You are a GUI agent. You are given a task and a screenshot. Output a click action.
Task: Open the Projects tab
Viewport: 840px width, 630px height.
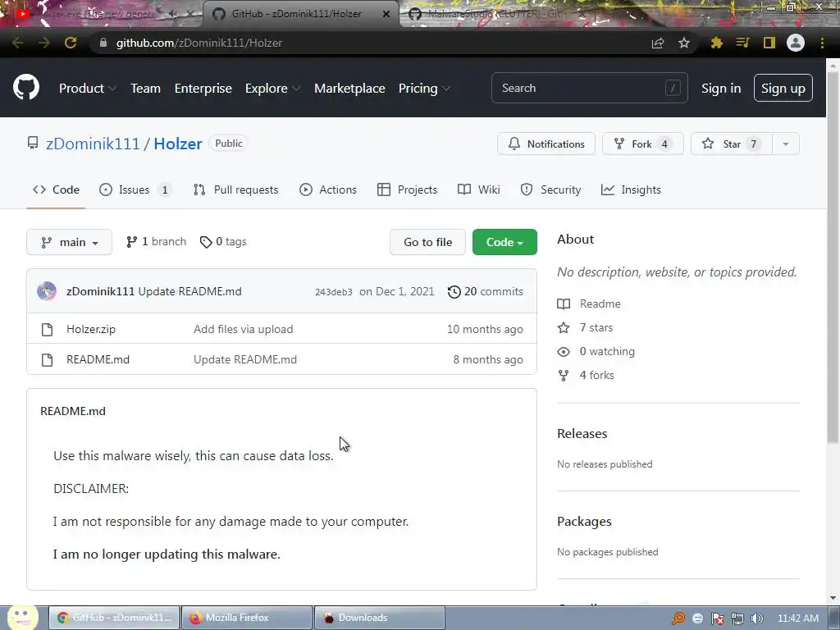tap(407, 189)
